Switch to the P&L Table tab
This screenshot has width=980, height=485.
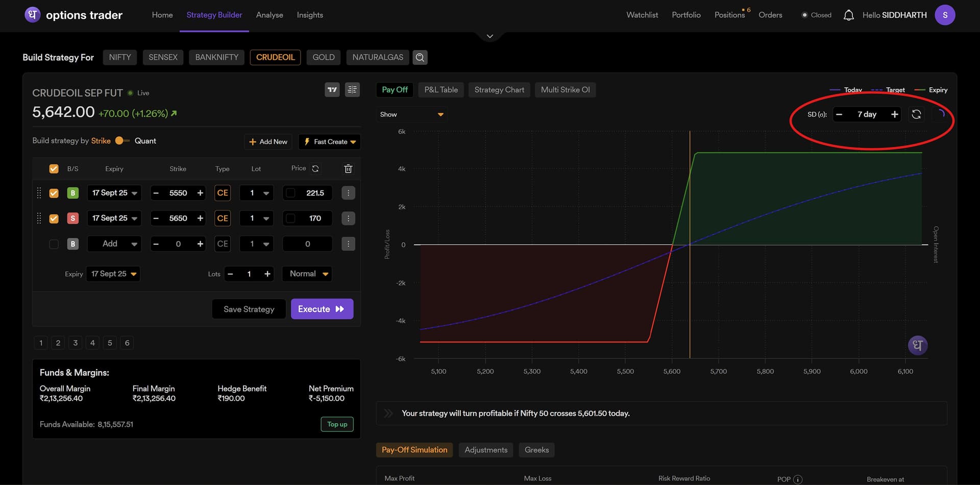click(x=441, y=90)
